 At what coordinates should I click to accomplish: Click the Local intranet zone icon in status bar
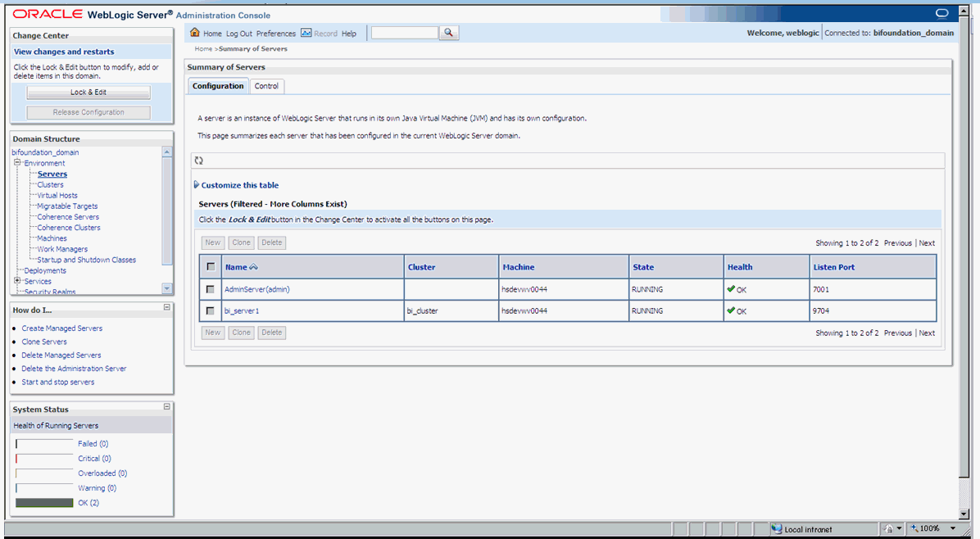[775, 528]
